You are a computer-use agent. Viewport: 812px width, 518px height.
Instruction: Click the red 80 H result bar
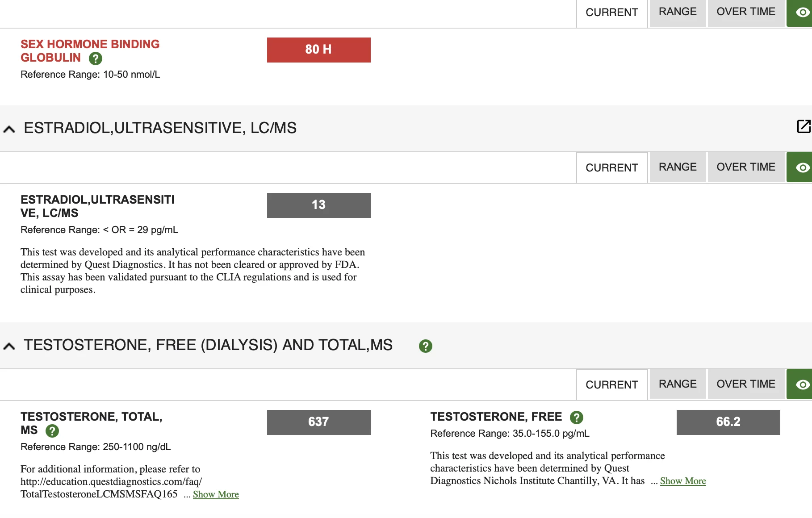(x=318, y=50)
